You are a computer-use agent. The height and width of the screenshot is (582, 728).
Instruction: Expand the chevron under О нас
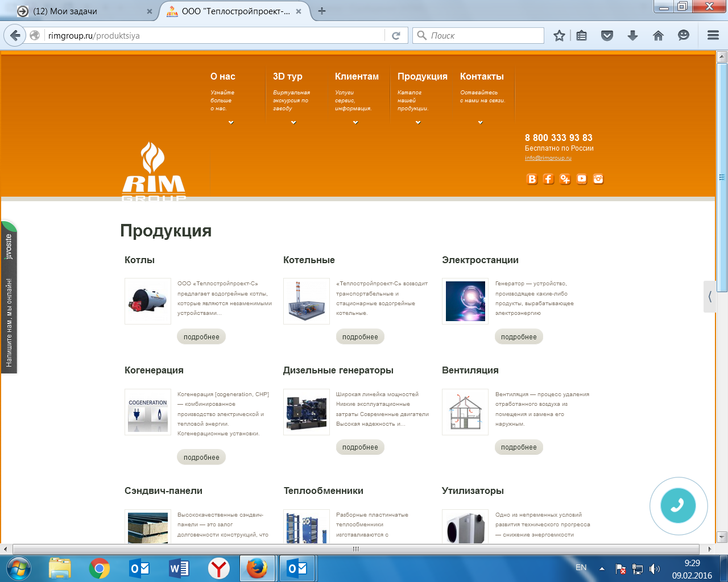click(x=231, y=122)
